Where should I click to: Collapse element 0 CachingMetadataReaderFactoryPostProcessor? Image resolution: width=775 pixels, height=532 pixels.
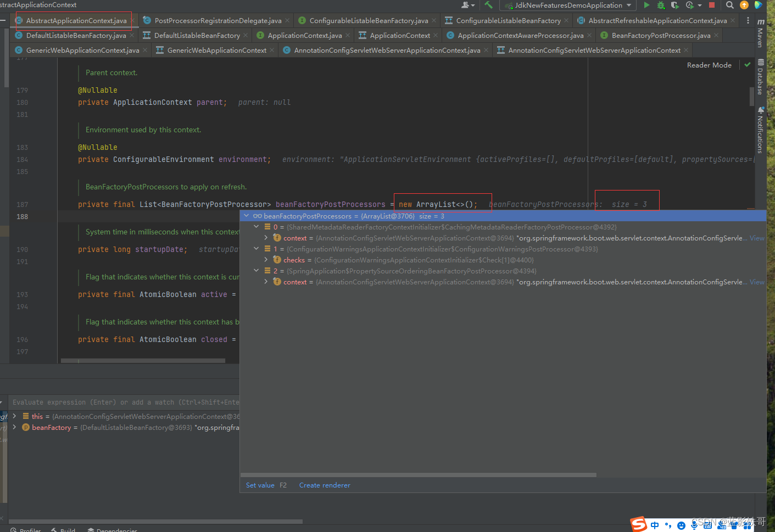coord(257,227)
